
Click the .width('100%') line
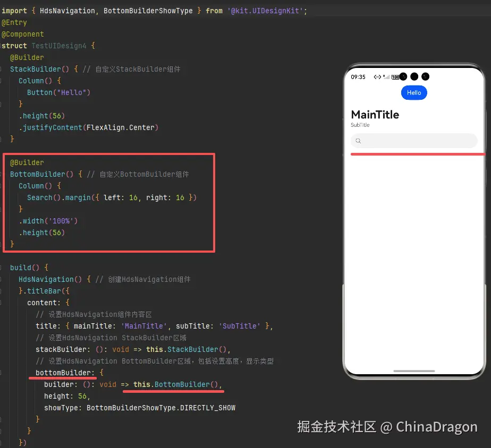tap(48, 221)
